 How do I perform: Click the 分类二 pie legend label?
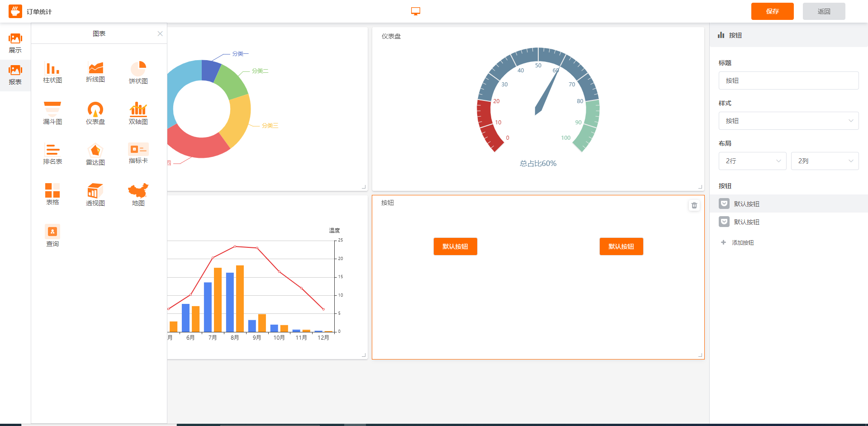(260, 71)
